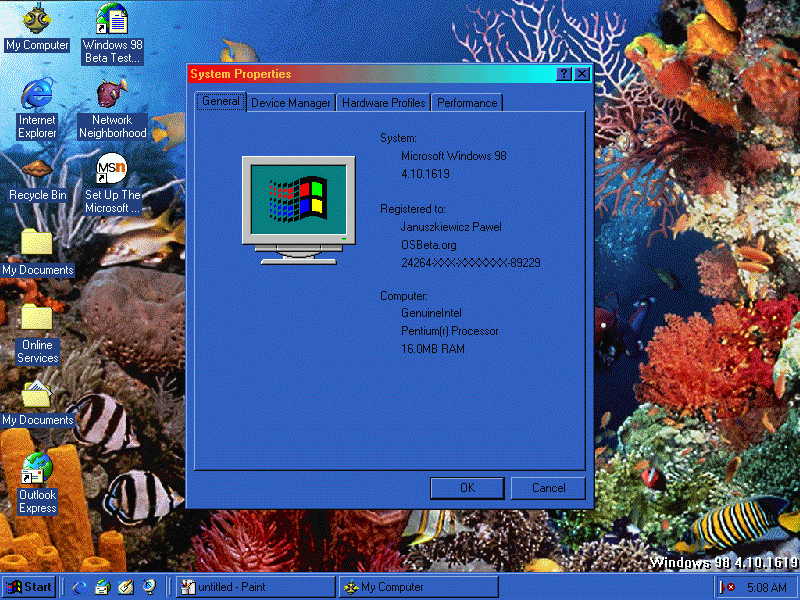800x600 pixels.
Task: Open the Online Services desktop folder
Action: coord(37,334)
